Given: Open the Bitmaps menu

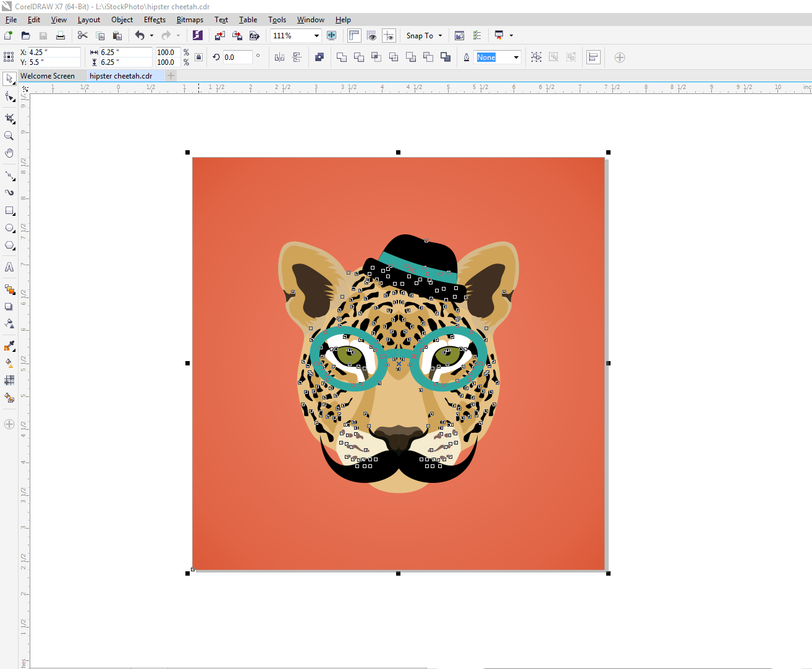Looking at the screenshot, I should [190, 19].
